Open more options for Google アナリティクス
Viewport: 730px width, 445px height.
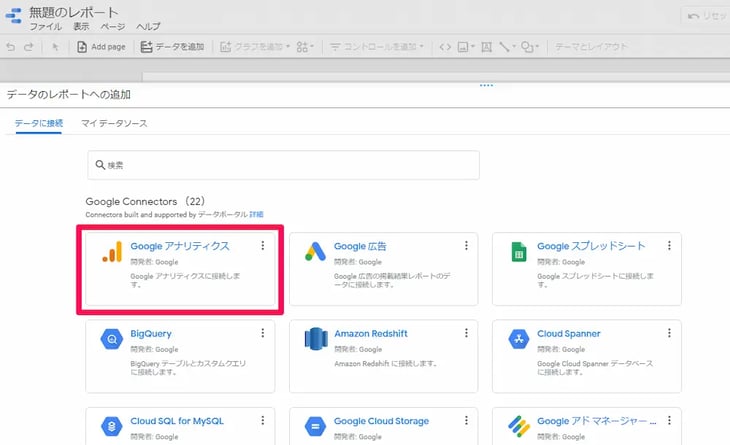pyautogui.click(x=263, y=246)
